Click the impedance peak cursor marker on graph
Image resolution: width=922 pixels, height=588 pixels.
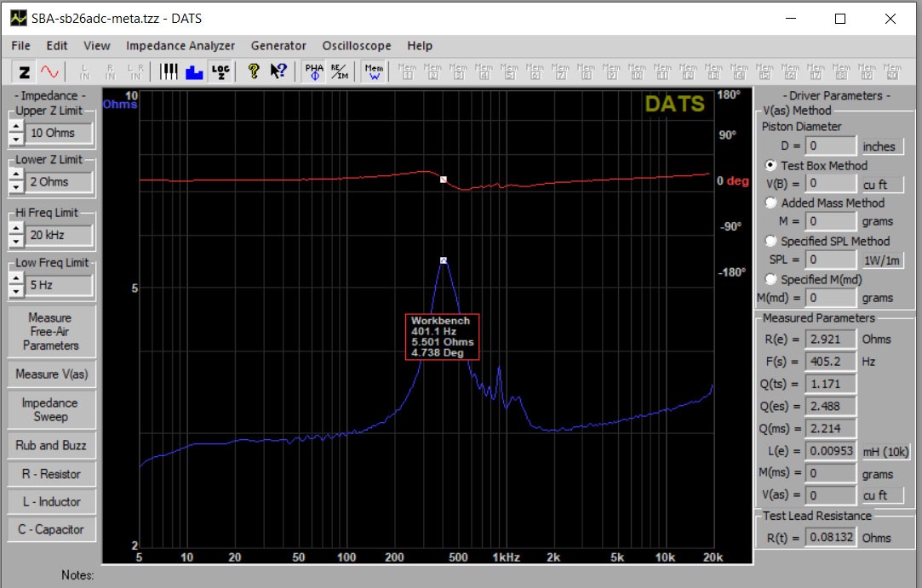(444, 260)
